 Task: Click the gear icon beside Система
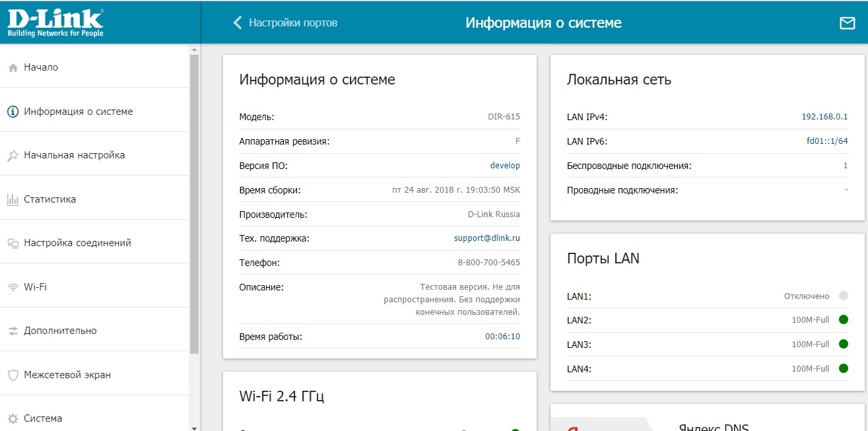(x=13, y=418)
